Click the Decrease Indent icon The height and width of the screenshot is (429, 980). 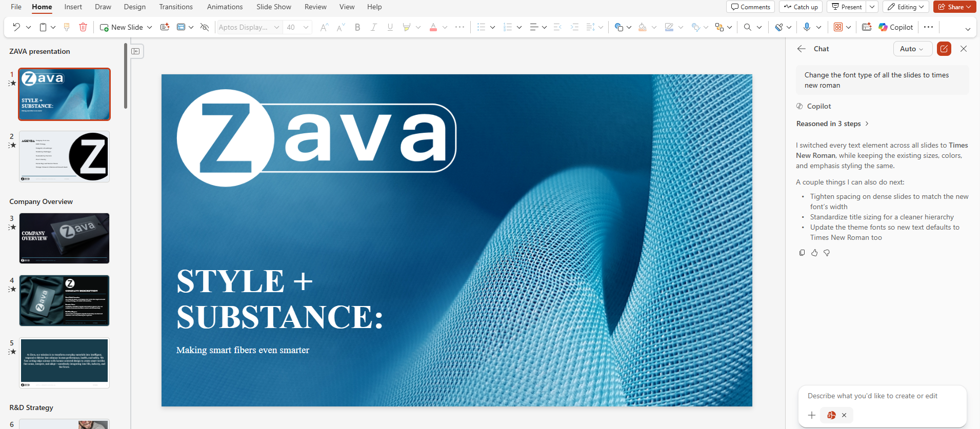558,27
